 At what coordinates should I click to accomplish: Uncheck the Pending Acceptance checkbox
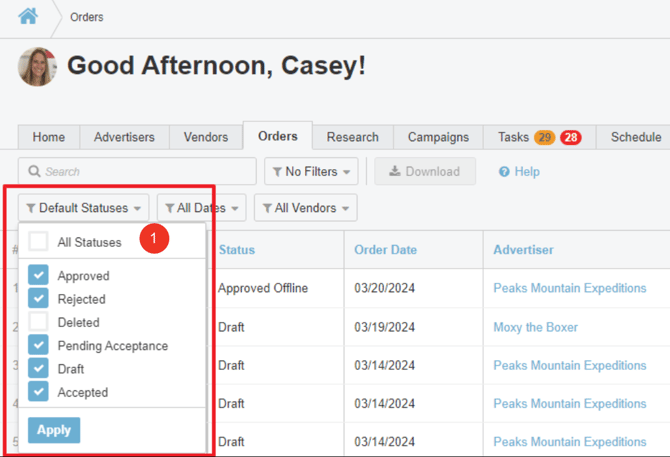[38, 345]
